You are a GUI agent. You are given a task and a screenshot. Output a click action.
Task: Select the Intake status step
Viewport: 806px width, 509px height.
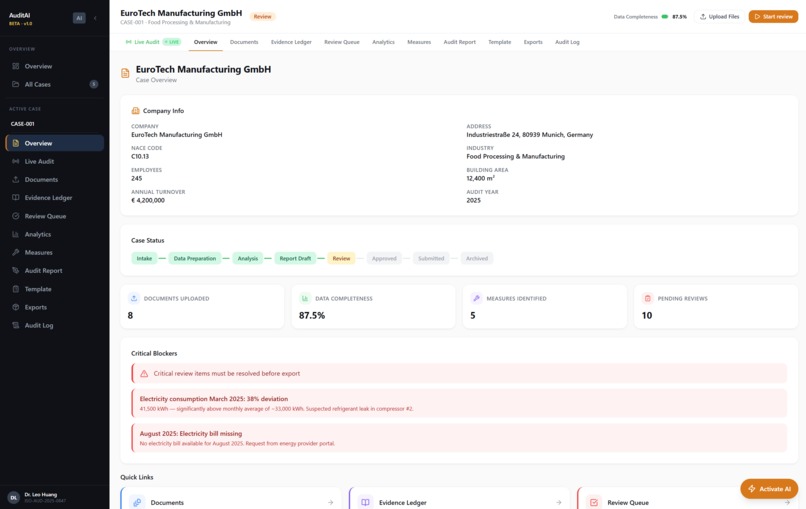[x=144, y=258]
